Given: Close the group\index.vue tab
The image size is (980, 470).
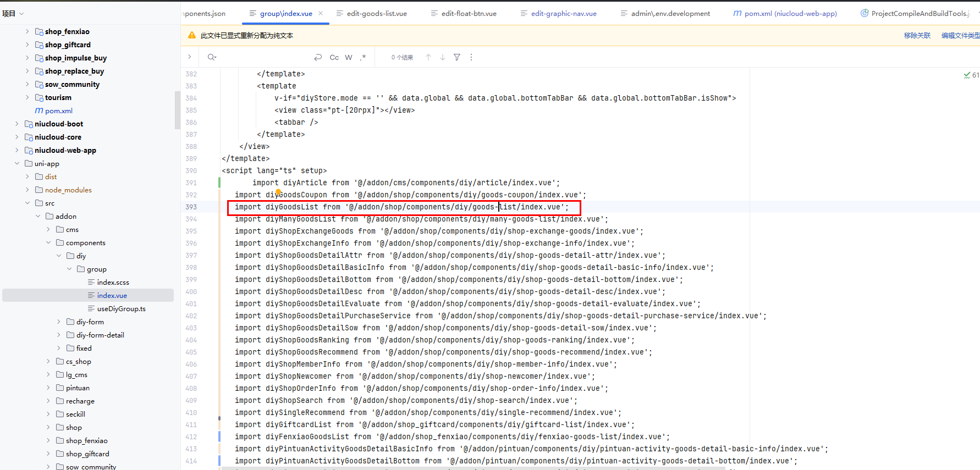Looking at the screenshot, I should point(321,13).
